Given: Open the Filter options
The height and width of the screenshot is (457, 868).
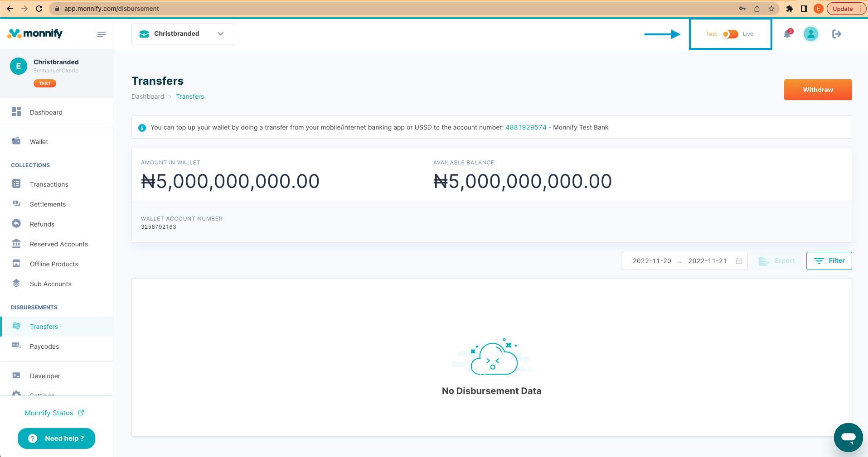Looking at the screenshot, I should 829,260.
